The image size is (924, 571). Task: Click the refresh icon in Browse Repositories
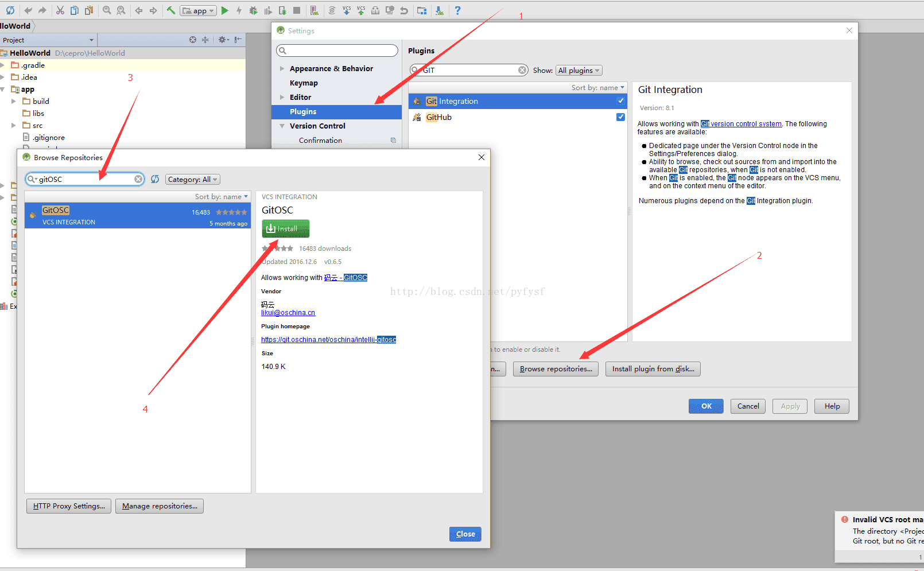tap(155, 179)
